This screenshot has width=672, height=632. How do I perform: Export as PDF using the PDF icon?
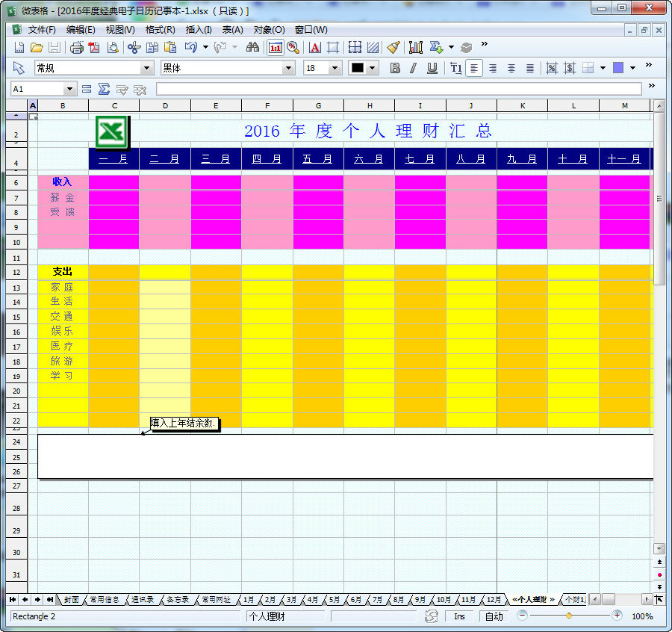(94, 47)
